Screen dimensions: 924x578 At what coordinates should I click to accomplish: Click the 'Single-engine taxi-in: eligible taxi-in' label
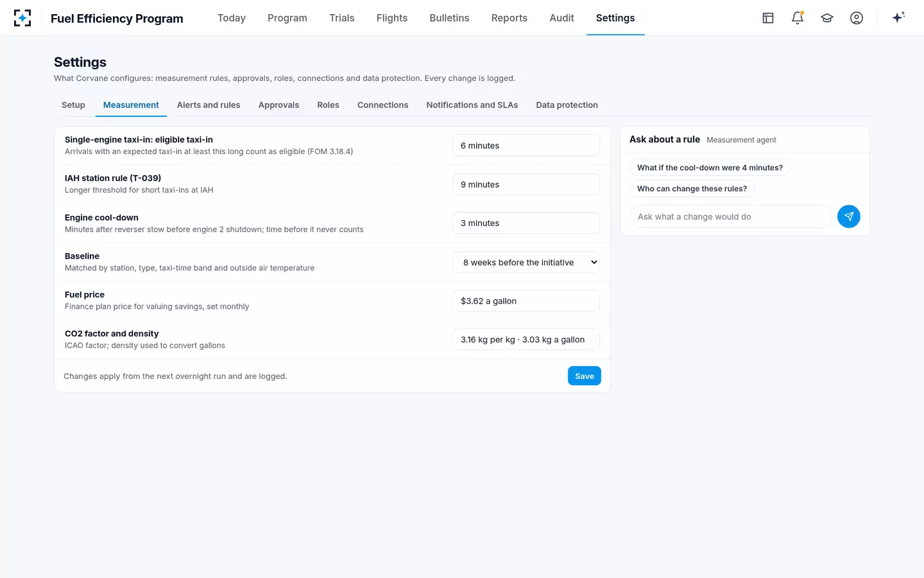[x=139, y=139]
